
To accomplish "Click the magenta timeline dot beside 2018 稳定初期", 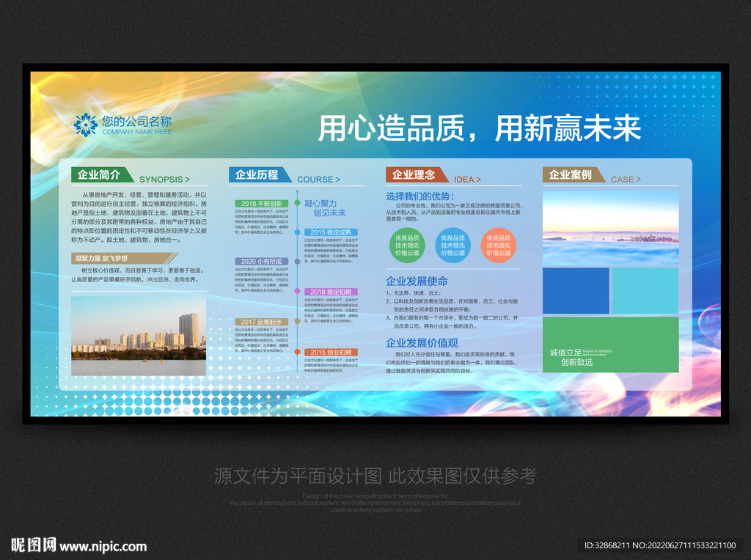I will click(x=298, y=291).
